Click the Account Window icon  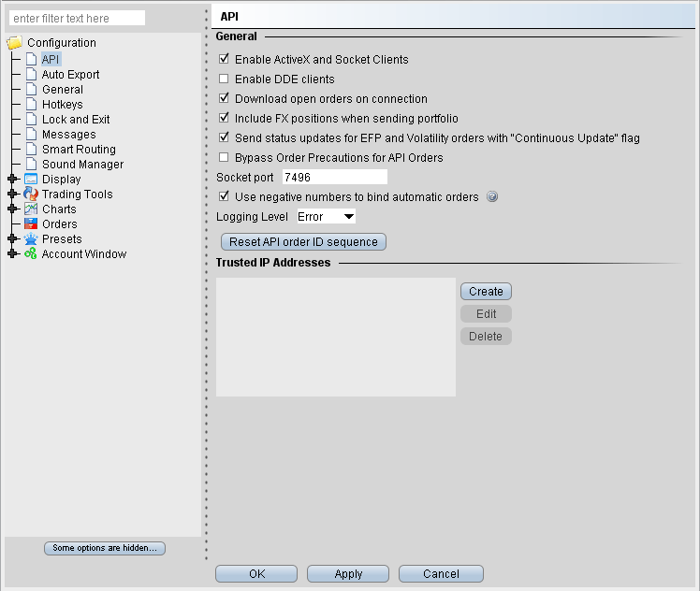point(31,254)
